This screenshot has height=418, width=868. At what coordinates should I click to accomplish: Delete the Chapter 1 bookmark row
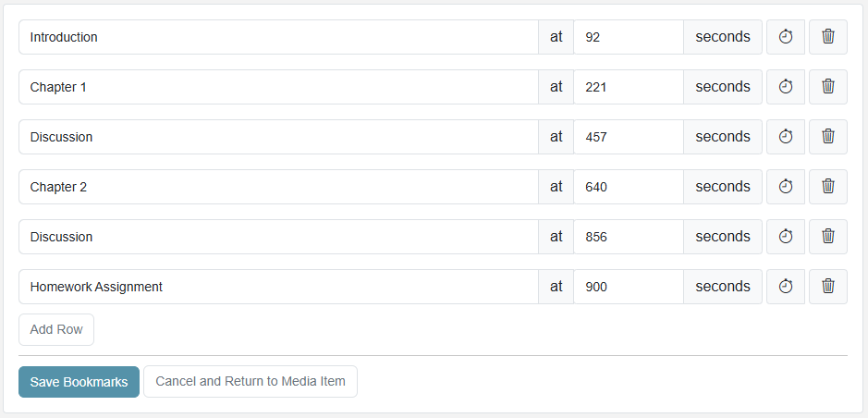[828, 87]
